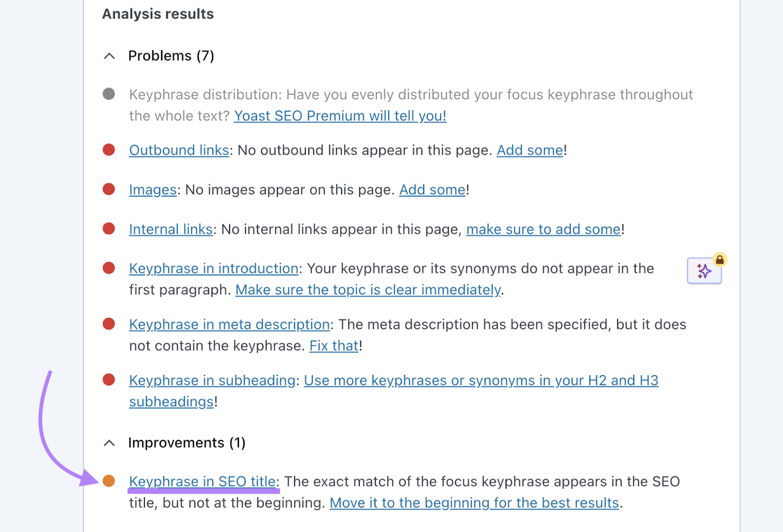The image size is (783, 532).
Task: Collapse the Problems (7) section
Action: pyautogui.click(x=109, y=55)
